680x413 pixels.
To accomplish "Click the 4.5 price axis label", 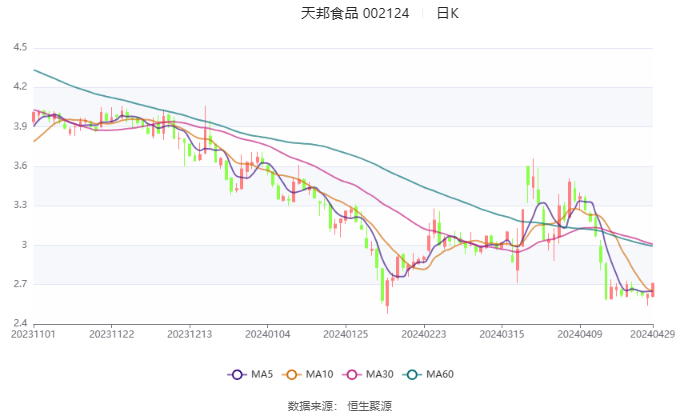I will pyautogui.click(x=20, y=47).
